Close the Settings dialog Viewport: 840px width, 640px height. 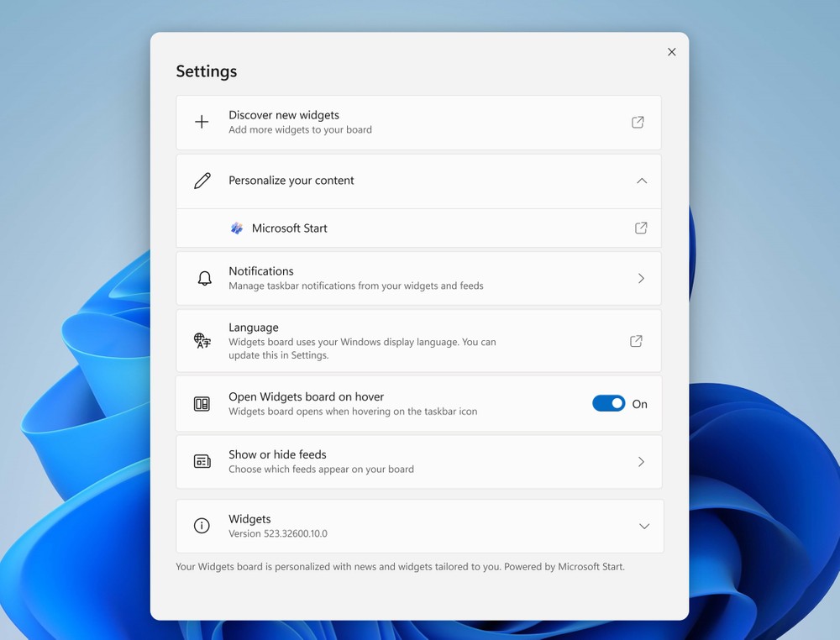point(672,52)
